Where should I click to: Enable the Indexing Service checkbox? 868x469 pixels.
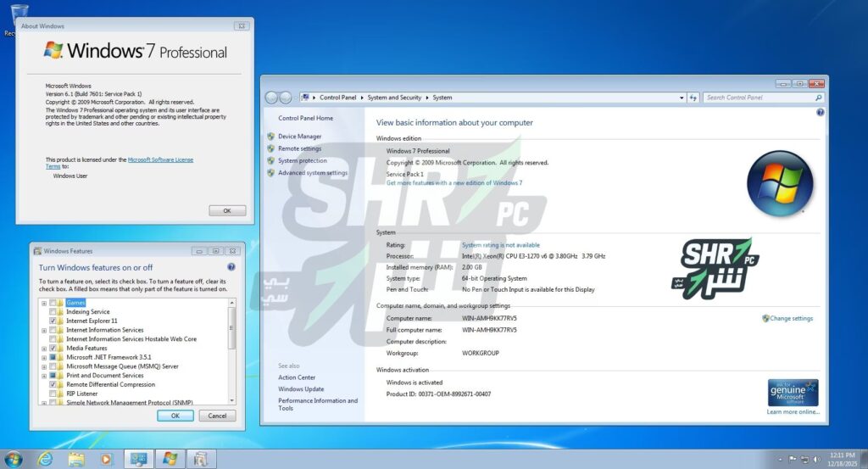click(x=53, y=312)
